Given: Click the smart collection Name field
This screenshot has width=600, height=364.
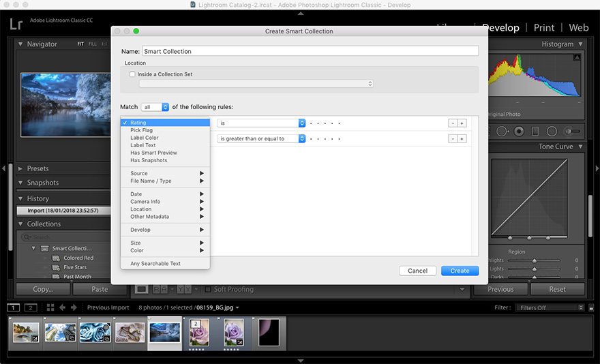Looking at the screenshot, I should pyautogui.click(x=310, y=51).
